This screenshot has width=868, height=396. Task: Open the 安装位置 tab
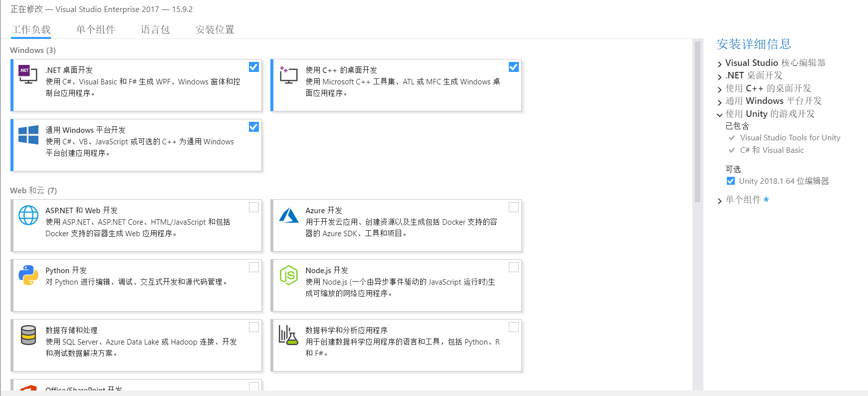point(215,29)
